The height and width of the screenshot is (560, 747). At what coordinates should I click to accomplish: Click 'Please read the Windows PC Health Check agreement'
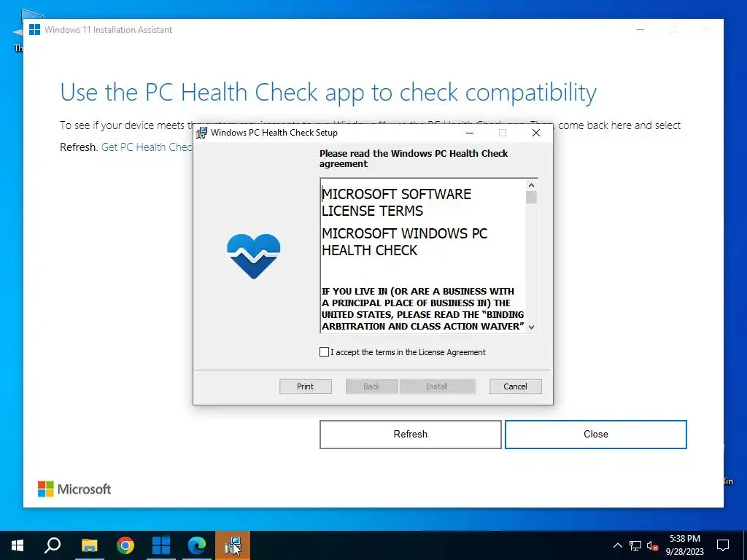[x=414, y=158]
